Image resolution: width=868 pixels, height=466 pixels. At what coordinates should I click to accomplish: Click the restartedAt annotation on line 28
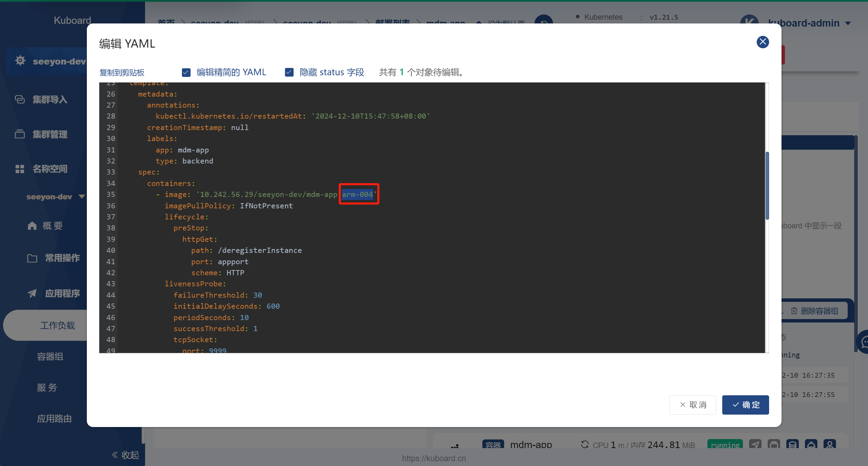[293, 116]
